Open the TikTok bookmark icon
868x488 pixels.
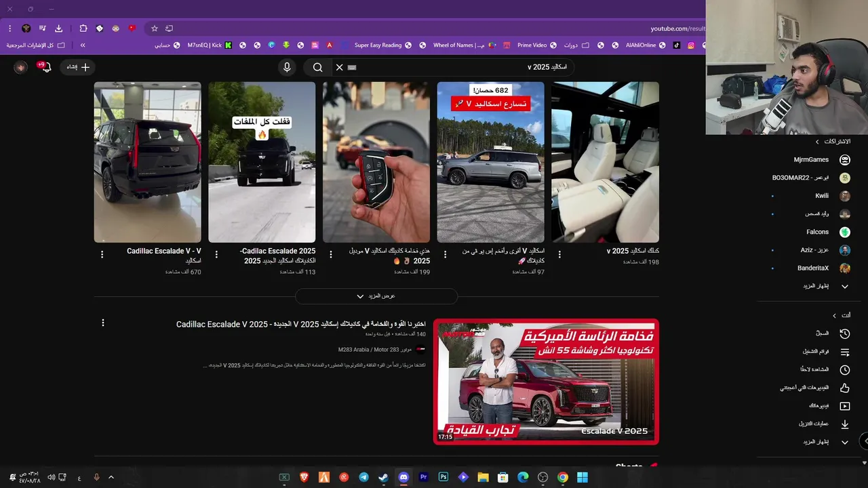(x=676, y=45)
